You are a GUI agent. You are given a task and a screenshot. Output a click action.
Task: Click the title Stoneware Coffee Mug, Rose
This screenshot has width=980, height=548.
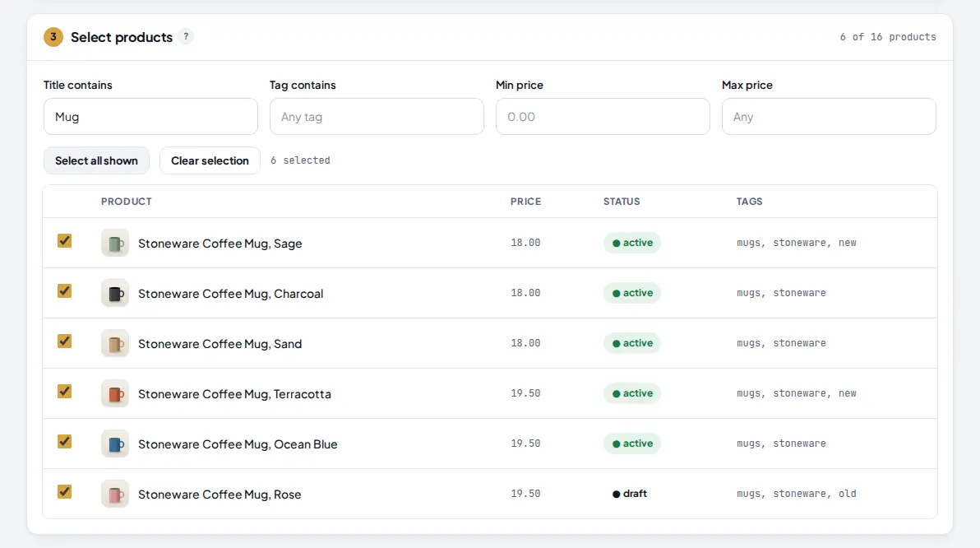220,495
